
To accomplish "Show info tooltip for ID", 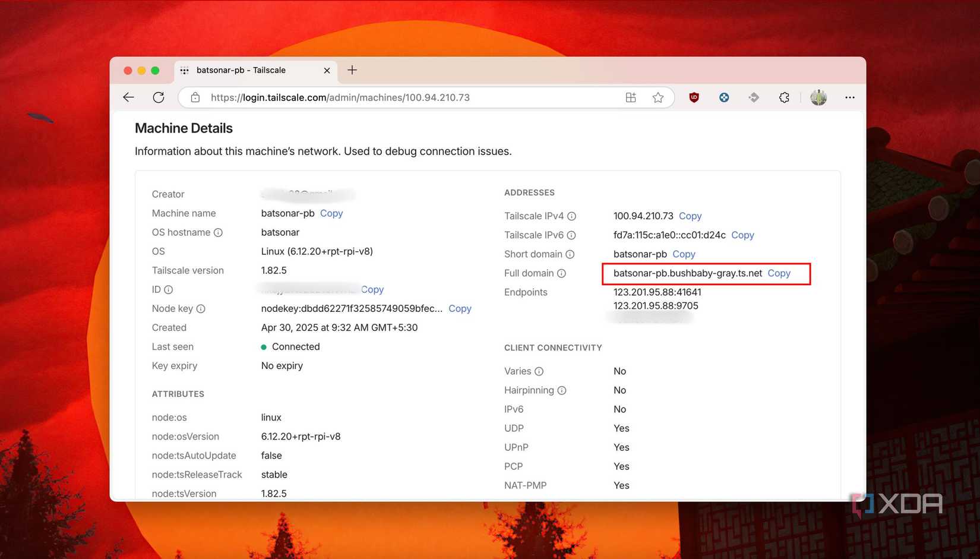I will [169, 290].
